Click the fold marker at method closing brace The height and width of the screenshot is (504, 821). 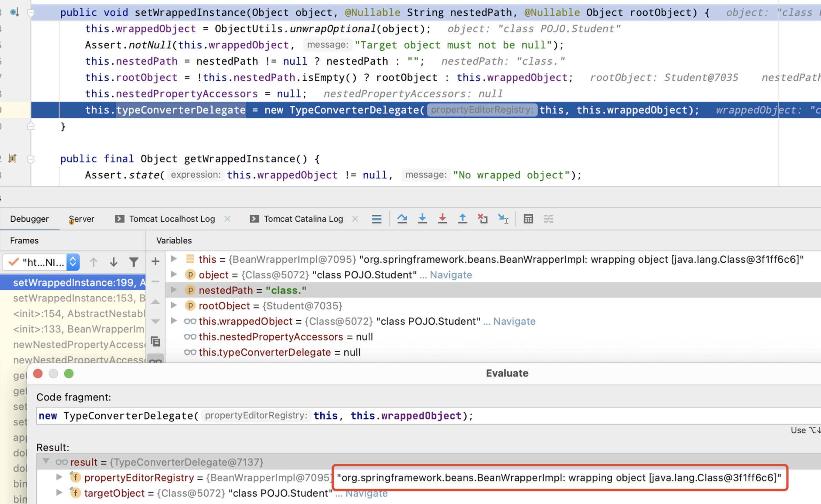pos(31,126)
